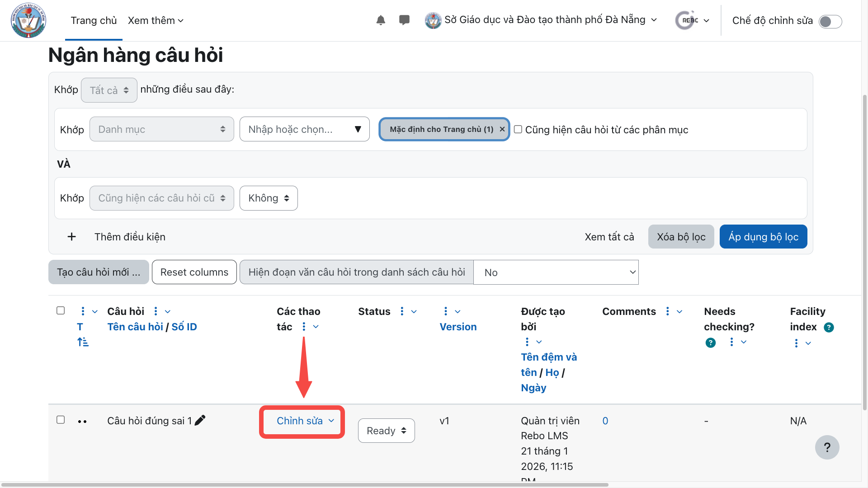This screenshot has width=868, height=488.
Task: Open the Tất cả match dropdown
Action: click(x=109, y=90)
